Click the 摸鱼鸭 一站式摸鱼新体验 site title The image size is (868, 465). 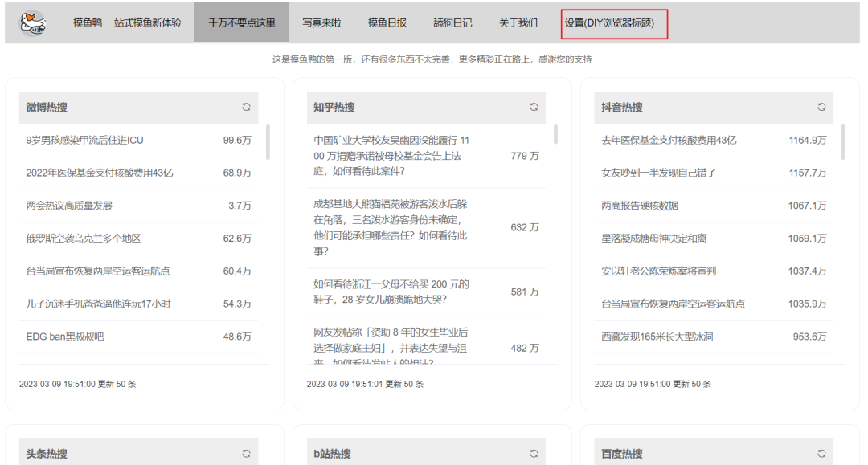pyautogui.click(x=127, y=22)
